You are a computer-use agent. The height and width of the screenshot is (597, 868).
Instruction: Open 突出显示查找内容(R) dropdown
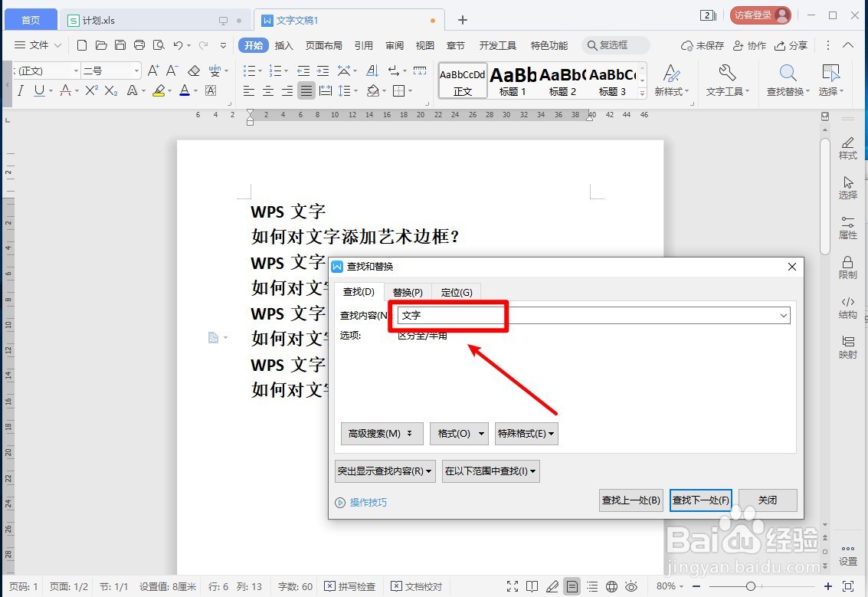click(x=385, y=471)
